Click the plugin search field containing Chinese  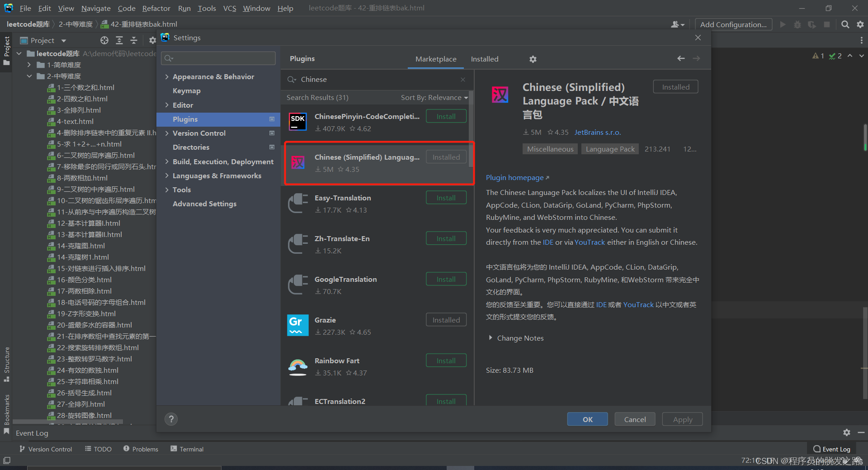377,80
